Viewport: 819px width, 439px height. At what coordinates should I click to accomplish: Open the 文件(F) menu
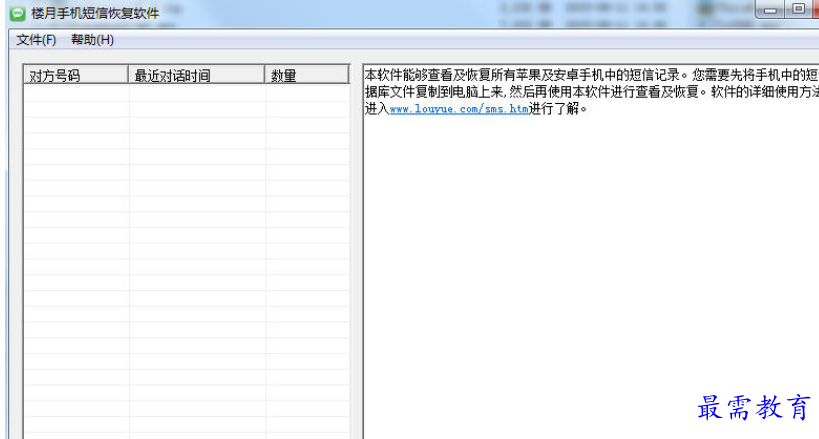(x=36, y=40)
